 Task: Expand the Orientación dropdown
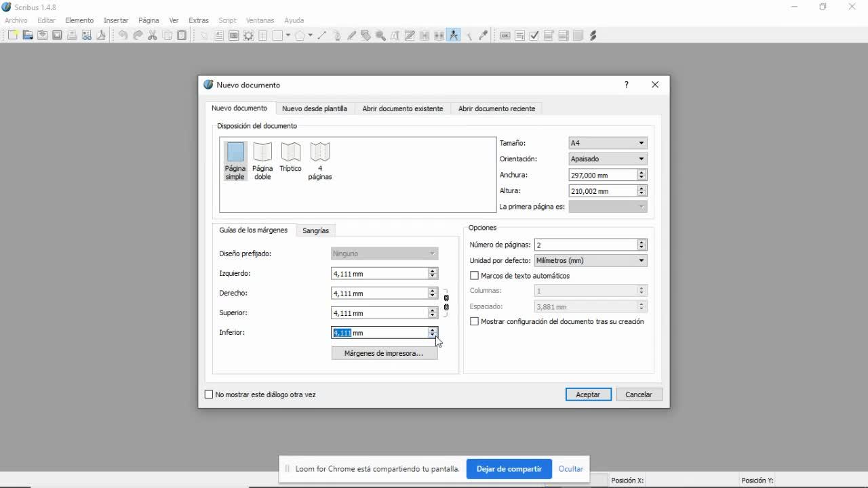(608, 159)
